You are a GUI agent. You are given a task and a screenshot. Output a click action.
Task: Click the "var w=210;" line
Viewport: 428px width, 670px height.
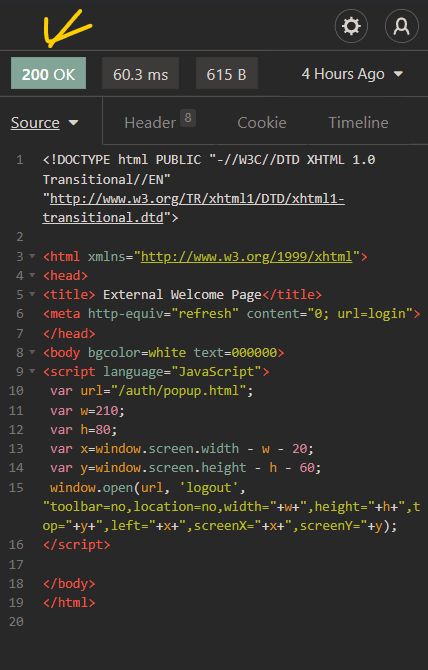87,410
